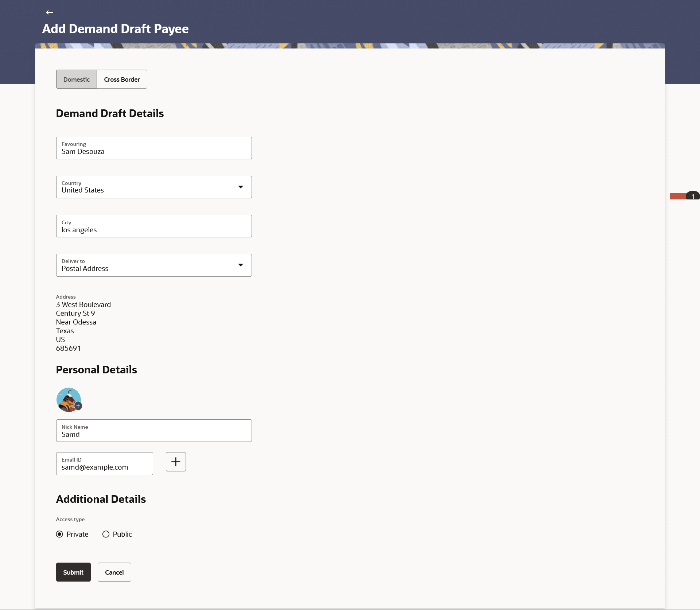Expand Deliver to dropdown arrow
Viewport: 700px width, 610px height.
241,265
